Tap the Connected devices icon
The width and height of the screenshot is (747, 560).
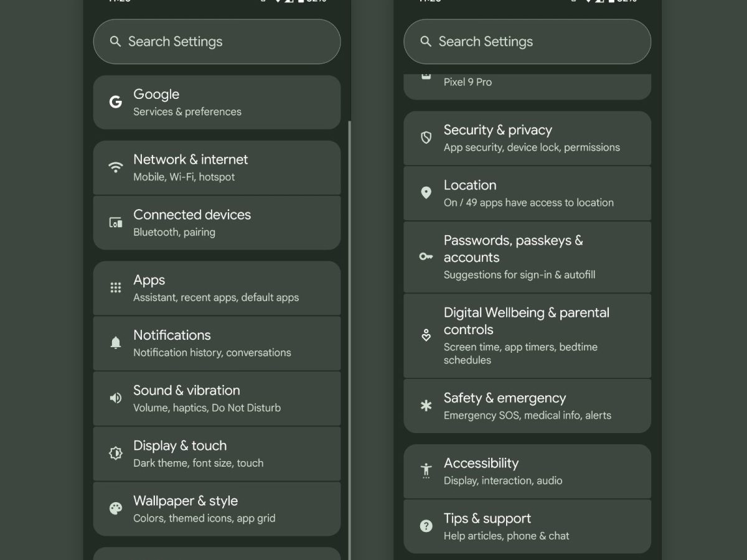(x=115, y=223)
